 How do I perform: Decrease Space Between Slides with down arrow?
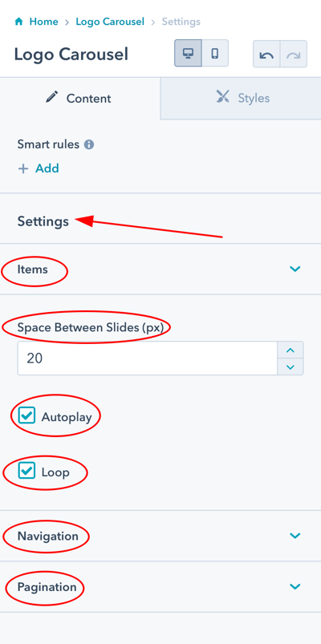[291, 367]
